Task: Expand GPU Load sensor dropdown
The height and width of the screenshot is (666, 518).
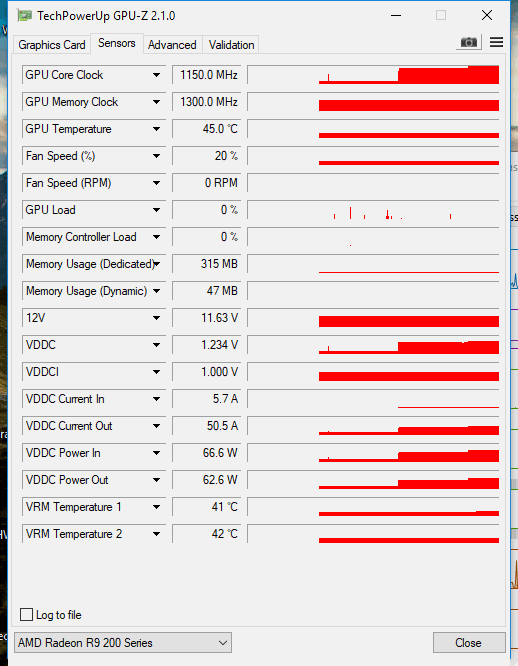Action: click(x=156, y=210)
